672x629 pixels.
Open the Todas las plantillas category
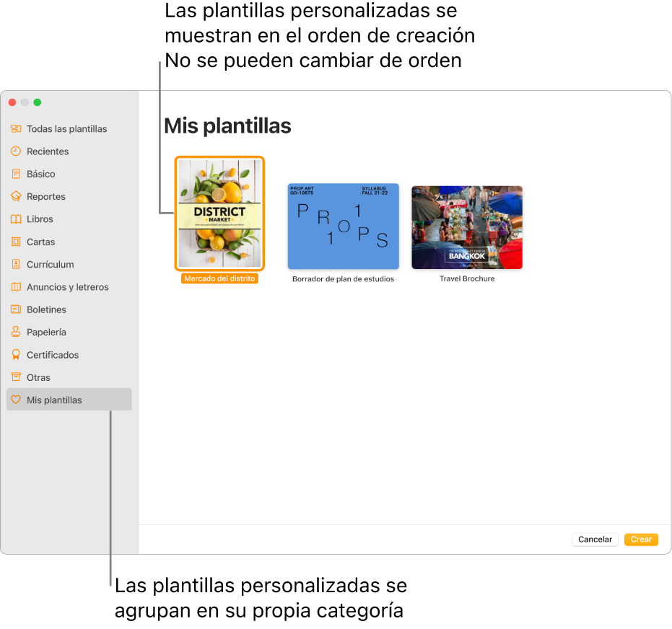point(67,129)
